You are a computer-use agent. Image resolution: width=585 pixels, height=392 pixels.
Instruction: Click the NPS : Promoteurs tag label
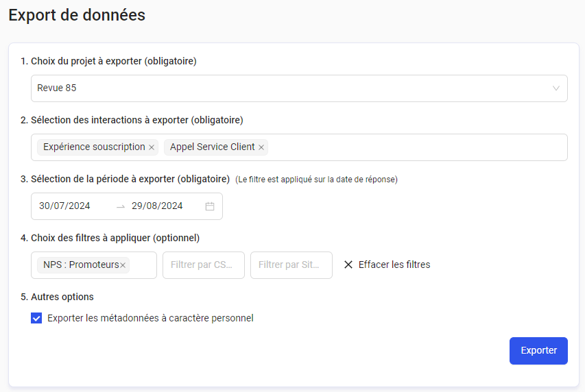coord(81,265)
